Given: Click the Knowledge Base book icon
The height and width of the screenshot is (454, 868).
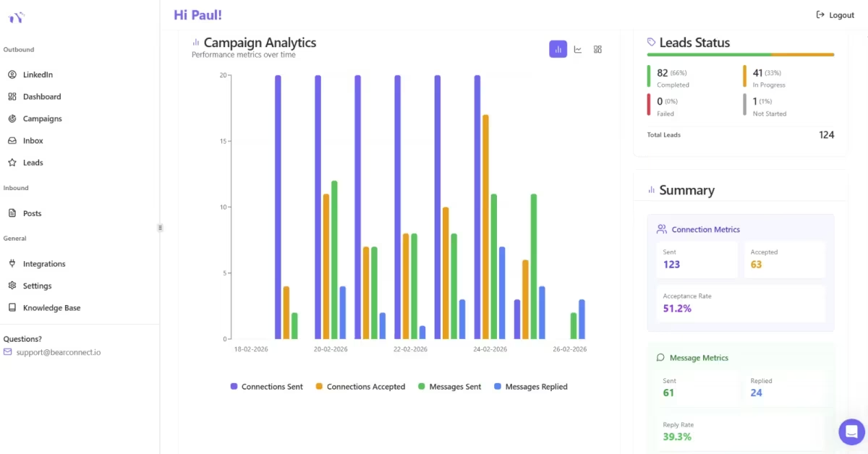Looking at the screenshot, I should tap(12, 307).
